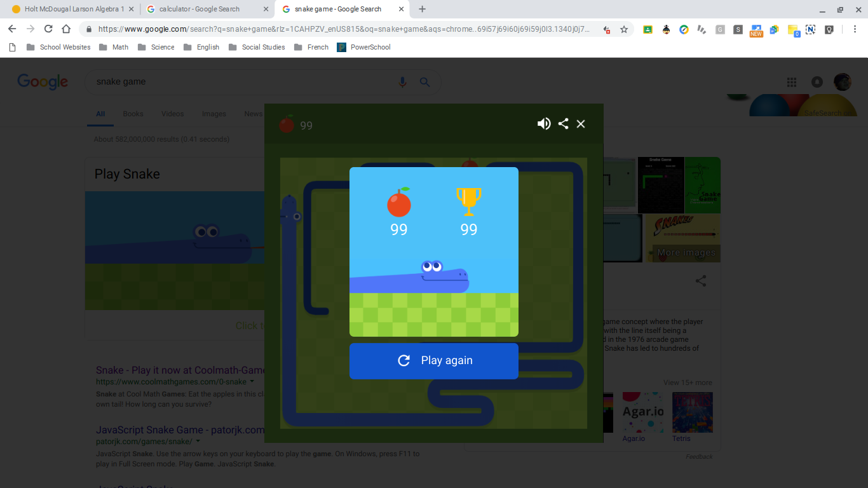The width and height of the screenshot is (868, 488).
Task: Click the gold trophy high score icon
Action: point(469,201)
